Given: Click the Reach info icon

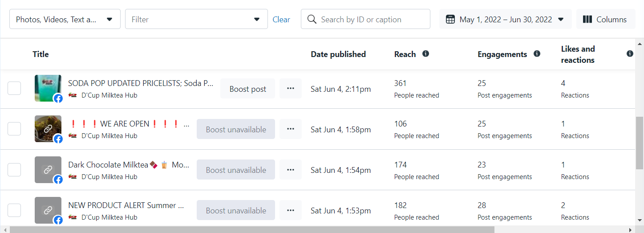Looking at the screenshot, I should 425,54.
